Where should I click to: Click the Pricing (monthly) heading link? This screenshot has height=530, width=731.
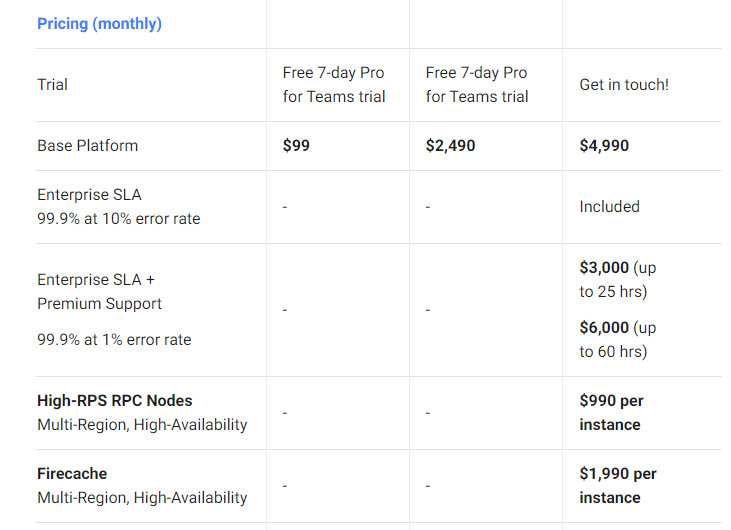click(x=99, y=23)
